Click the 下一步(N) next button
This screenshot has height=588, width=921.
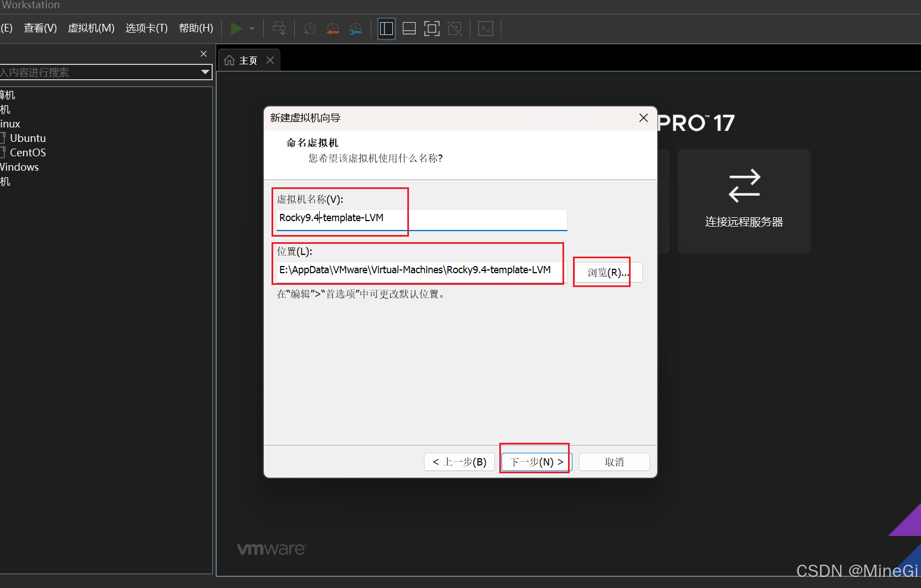[x=536, y=462]
